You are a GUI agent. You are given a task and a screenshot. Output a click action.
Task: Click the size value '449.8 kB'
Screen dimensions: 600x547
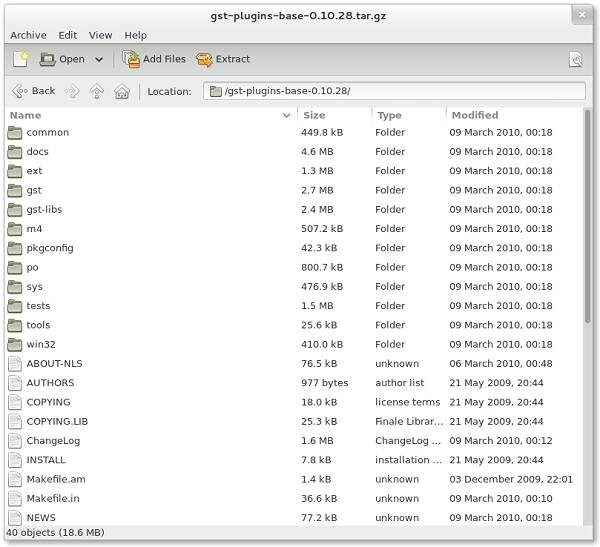(322, 132)
